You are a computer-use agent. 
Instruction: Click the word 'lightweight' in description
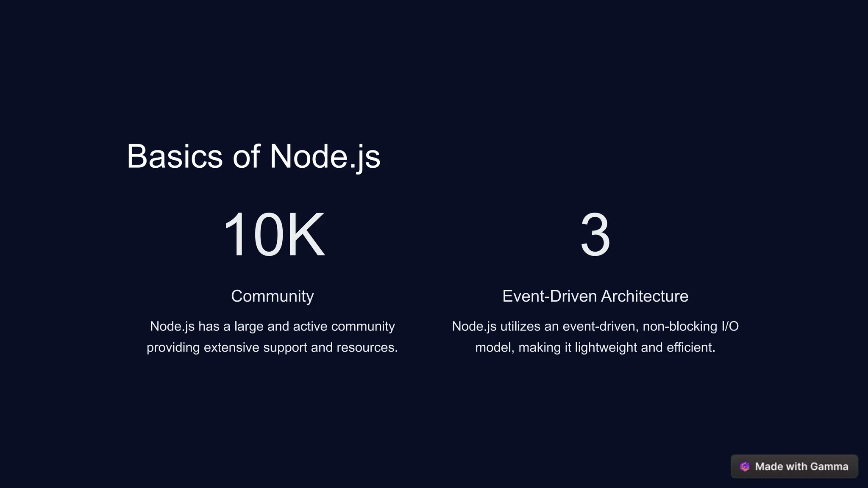(x=606, y=347)
